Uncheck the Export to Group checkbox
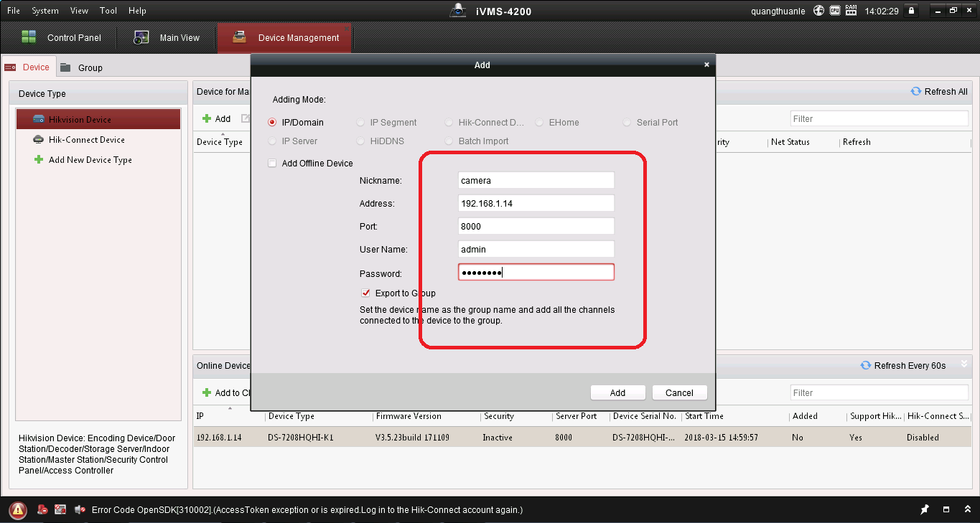Screen dimensions: 980x523 click(365, 293)
